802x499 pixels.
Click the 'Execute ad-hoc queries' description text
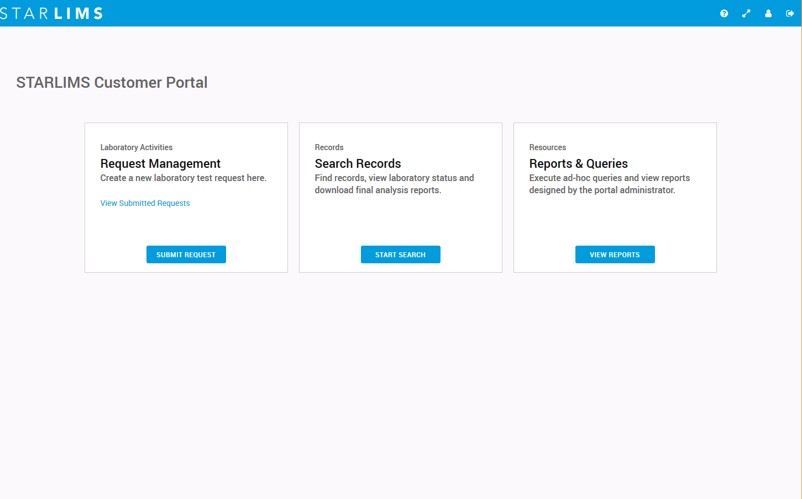point(609,184)
